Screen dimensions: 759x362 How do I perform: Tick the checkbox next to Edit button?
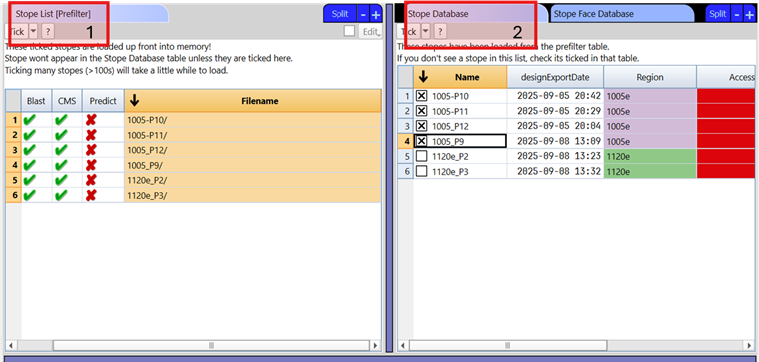point(349,31)
